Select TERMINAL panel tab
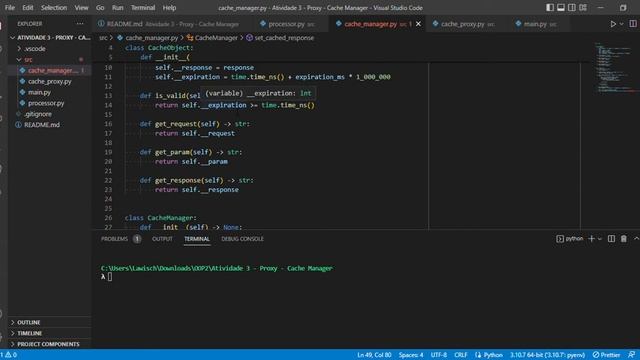The width and height of the screenshot is (640, 360). click(197, 239)
